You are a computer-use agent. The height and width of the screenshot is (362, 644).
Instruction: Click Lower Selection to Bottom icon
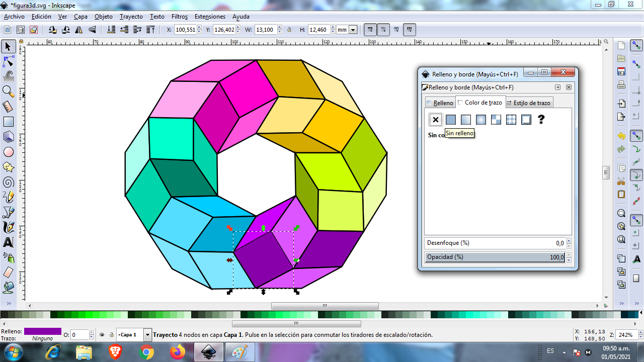[x=111, y=30]
